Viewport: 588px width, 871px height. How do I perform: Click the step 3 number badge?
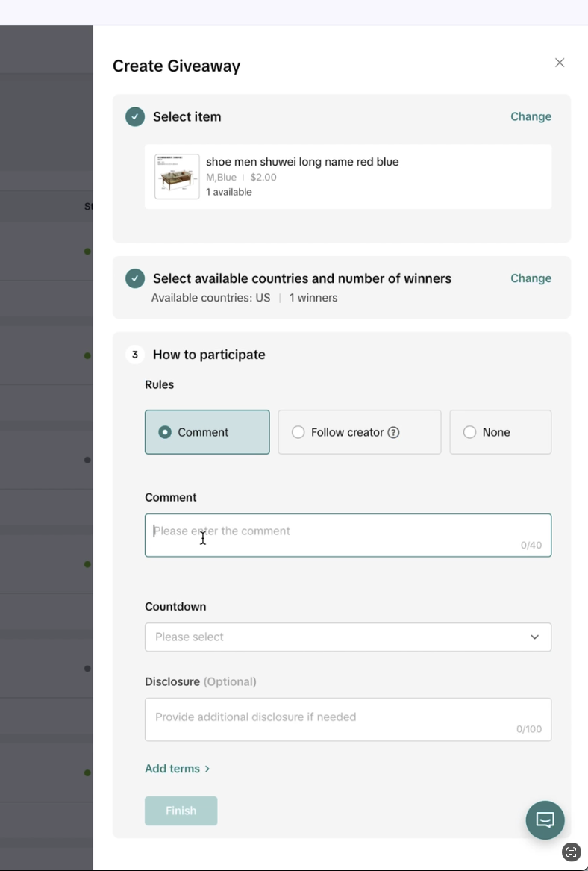(135, 355)
